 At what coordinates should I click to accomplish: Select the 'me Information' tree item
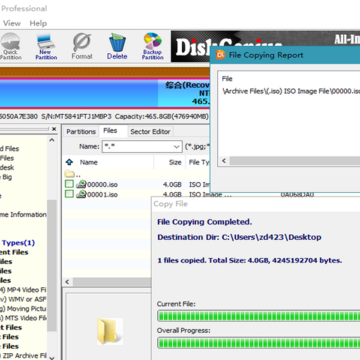tap(23, 214)
